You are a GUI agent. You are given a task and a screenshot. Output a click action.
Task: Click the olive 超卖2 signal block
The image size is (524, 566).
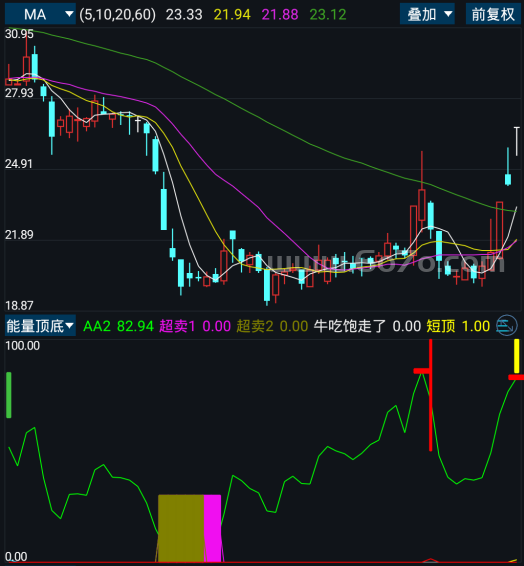(x=181, y=528)
